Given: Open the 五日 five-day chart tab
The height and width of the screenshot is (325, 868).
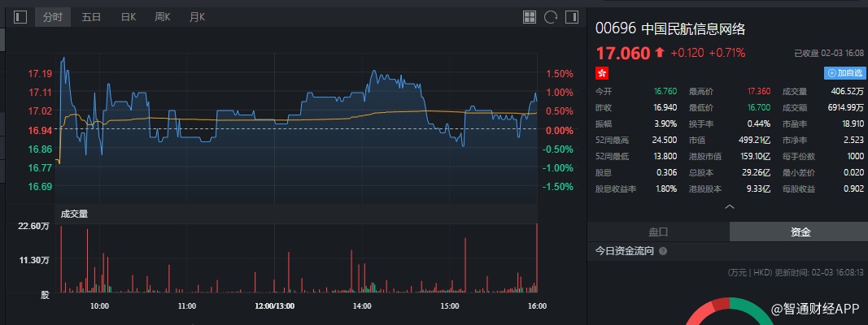Looking at the screenshot, I should click(91, 16).
